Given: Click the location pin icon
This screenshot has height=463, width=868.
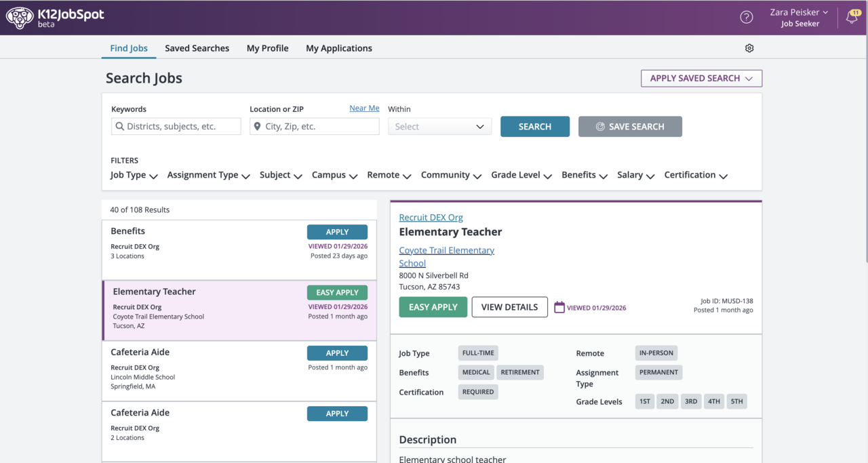Looking at the screenshot, I should [x=257, y=126].
